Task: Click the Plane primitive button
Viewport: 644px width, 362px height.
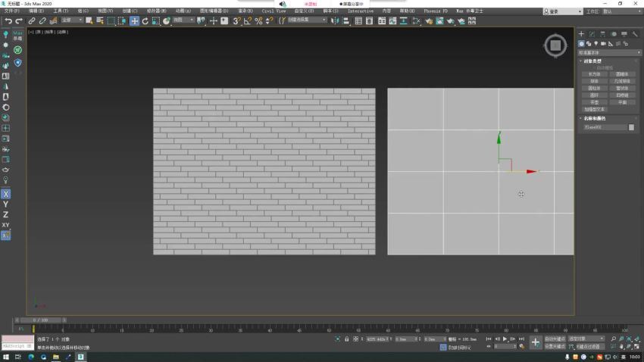Action: 622,102
